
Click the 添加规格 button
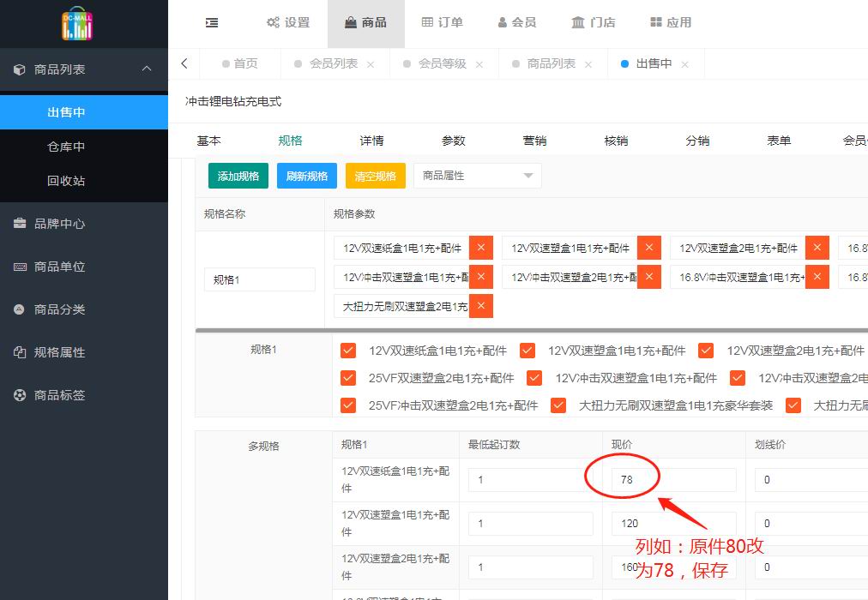point(238,176)
